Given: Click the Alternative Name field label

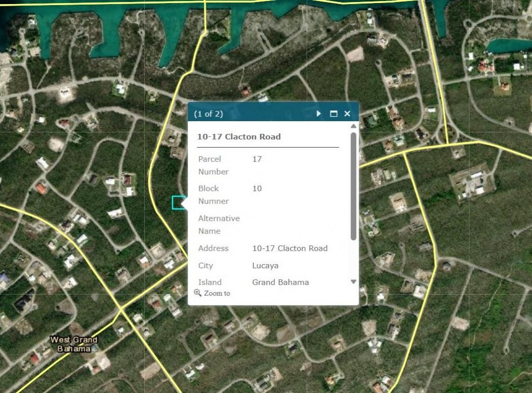Looking at the screenshot, I should point(219,224).
